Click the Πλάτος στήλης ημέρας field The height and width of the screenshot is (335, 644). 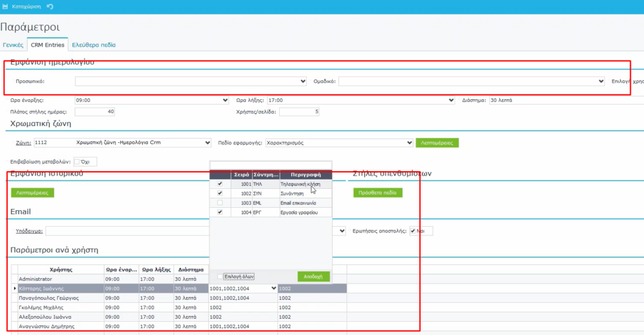[x=95, y=112]
